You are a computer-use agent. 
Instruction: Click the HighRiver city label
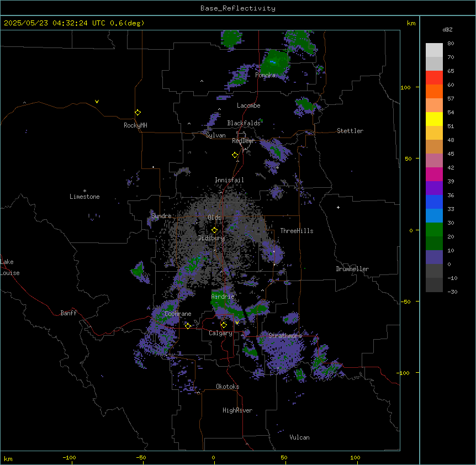click(x=237, y=410)
